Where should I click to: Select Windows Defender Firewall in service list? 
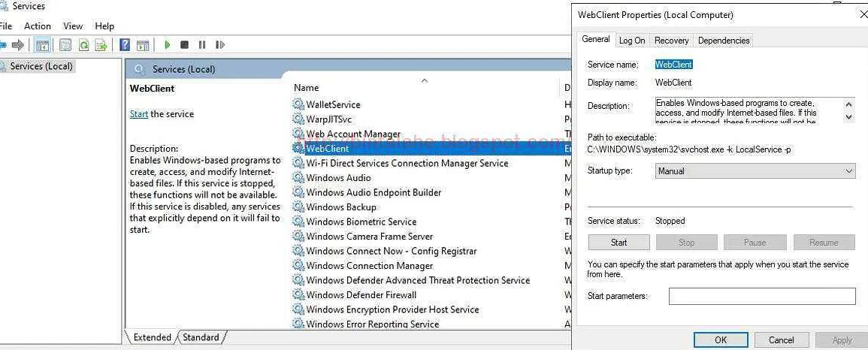tap(361, 295)
